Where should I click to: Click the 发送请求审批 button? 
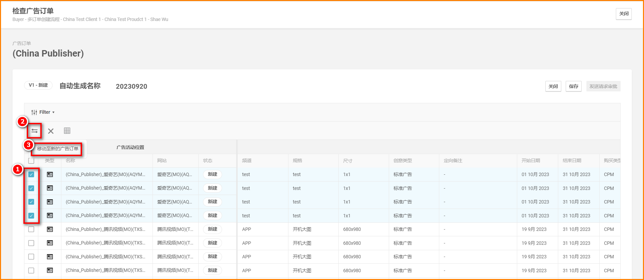click(x=603, y=86)
